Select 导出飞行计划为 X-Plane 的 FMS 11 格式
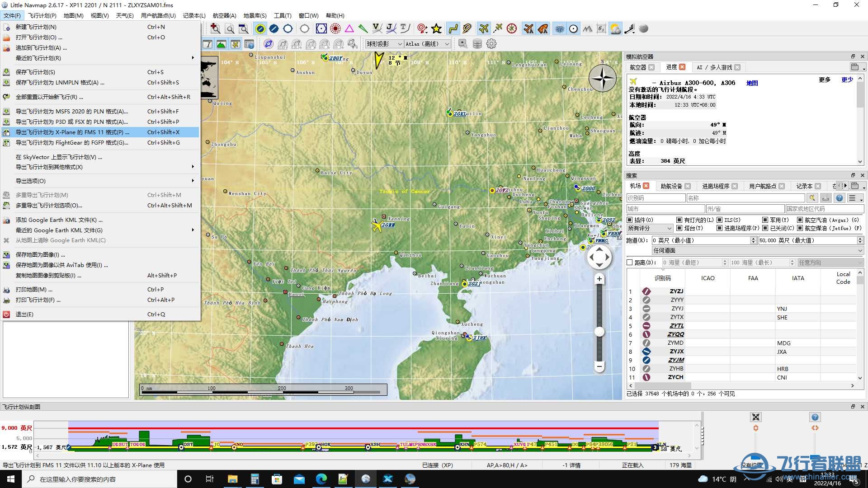868x488 pixels. tap(100, 132)
